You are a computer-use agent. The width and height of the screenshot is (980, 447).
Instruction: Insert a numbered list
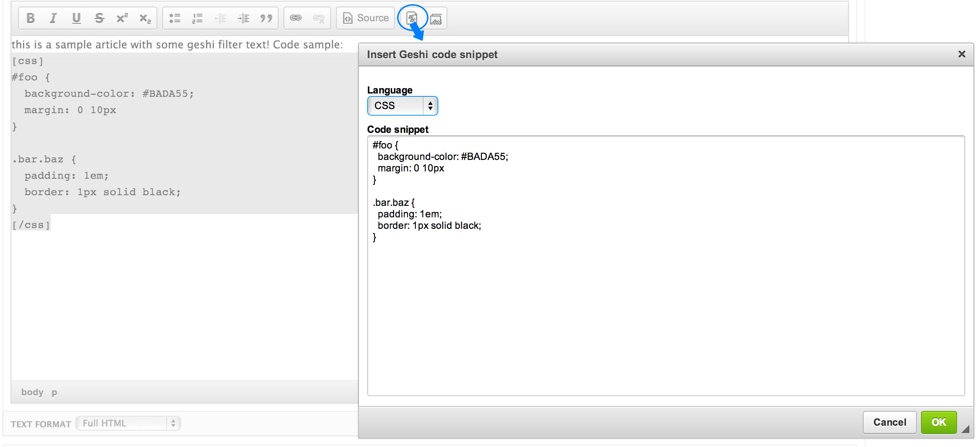(x=197, y=18)
